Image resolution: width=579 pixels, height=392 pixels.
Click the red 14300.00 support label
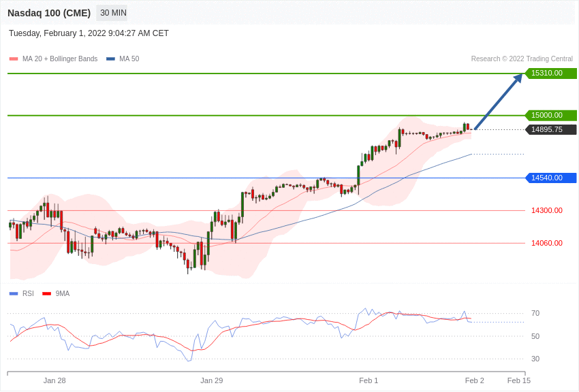pyautogui.click(x=547, y=210)
